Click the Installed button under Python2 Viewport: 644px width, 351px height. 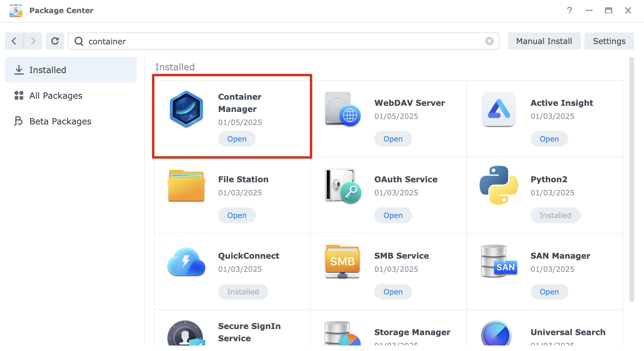tap(555, 215)
